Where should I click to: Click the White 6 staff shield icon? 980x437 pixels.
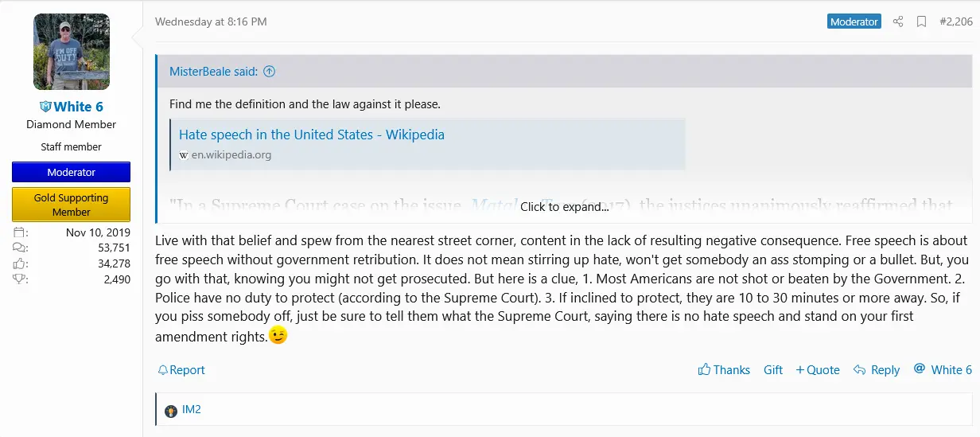pos(45,107)
